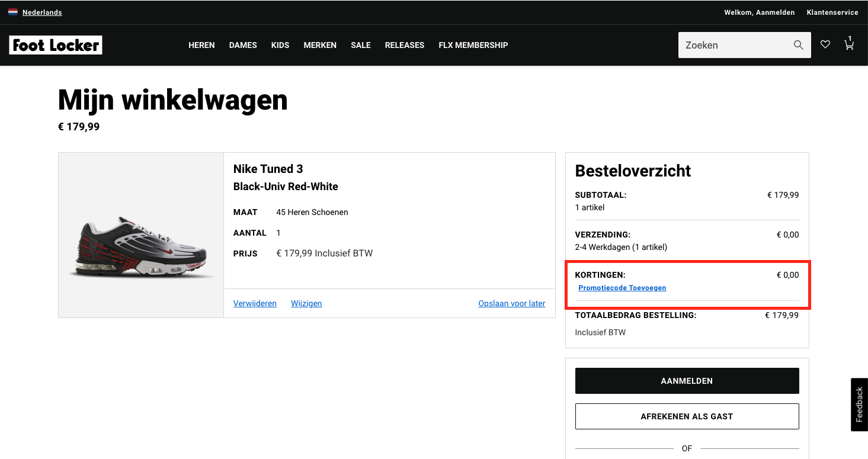Image resolution: width=868 pixels, height=459 pixels.
Task: Open the MERKEN menu
Action: click(x=320, y=45)
